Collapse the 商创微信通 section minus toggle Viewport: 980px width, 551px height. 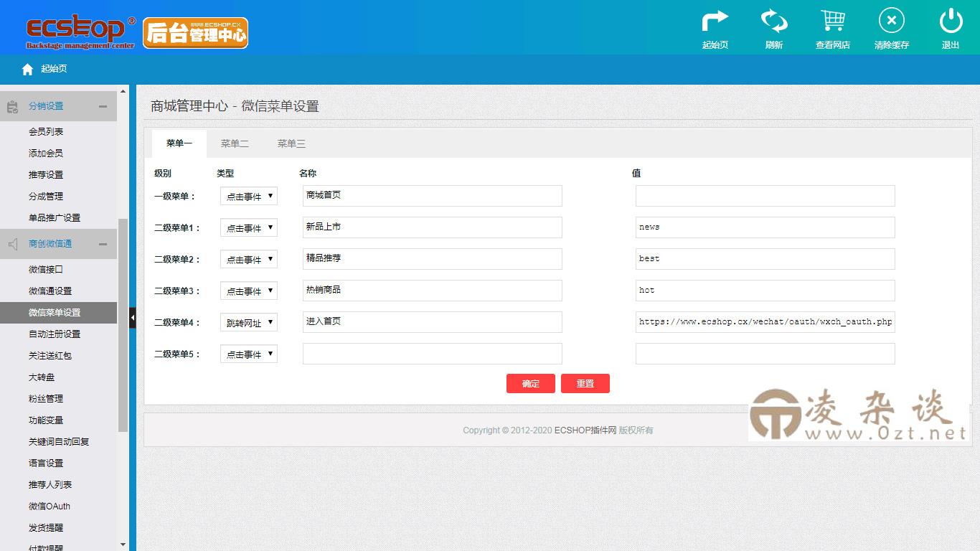tap(103, 244)
